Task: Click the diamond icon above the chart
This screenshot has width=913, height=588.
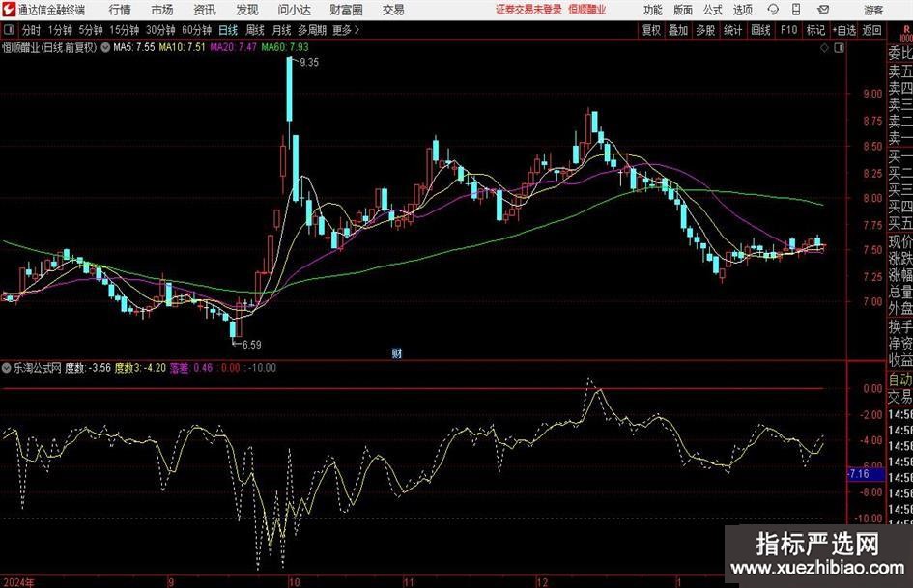Action: (x=824, y=48)
